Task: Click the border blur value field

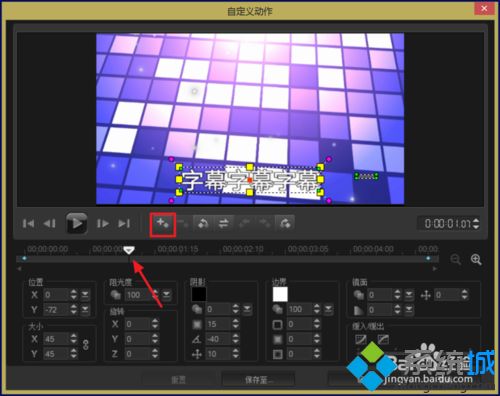Action: click(x=300, y=339)
